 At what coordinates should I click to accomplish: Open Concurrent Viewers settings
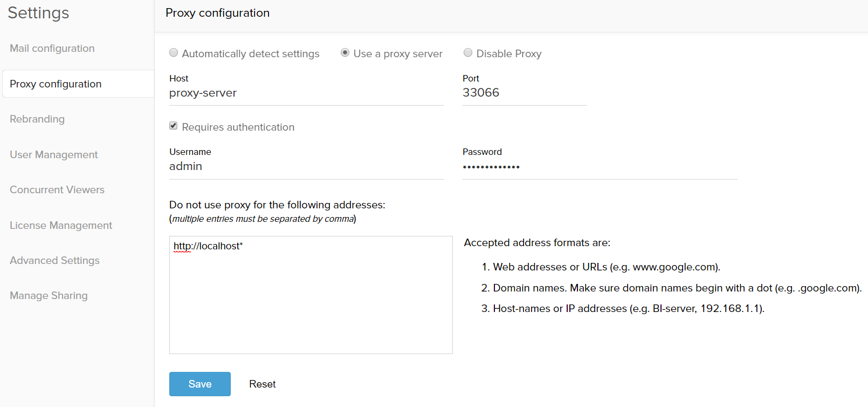57,190
